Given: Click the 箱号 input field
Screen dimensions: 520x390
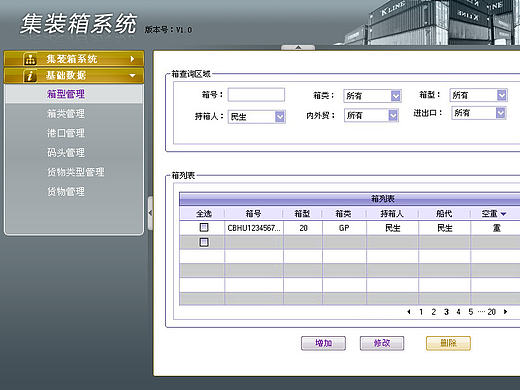Looking at the screenshot, I should (256, 95).
